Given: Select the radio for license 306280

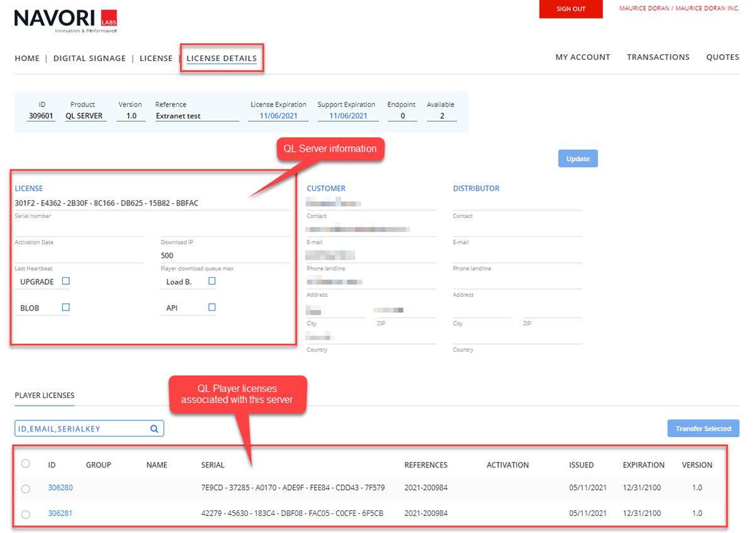Looking at the screenshot, I should [26, 488].
